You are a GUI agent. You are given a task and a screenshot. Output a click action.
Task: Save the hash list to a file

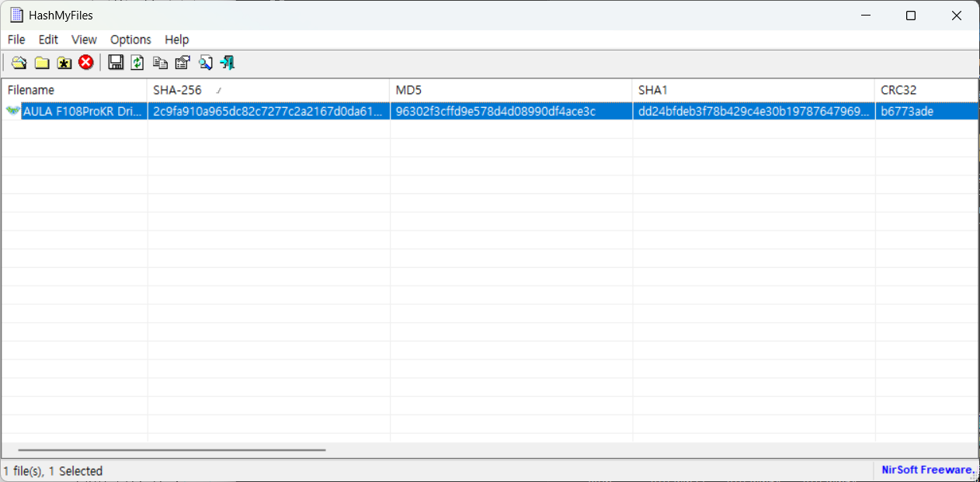115,62
